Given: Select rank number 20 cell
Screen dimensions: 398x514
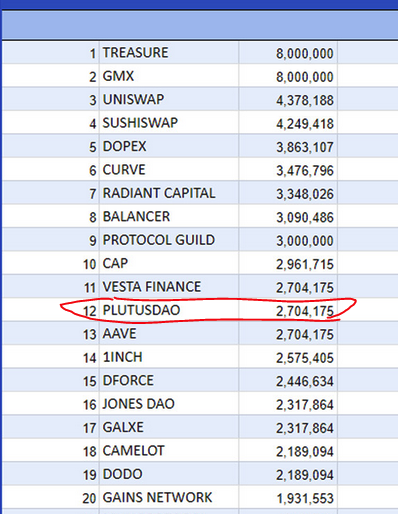Looking at the screenshot, I should tap(51, 497).
